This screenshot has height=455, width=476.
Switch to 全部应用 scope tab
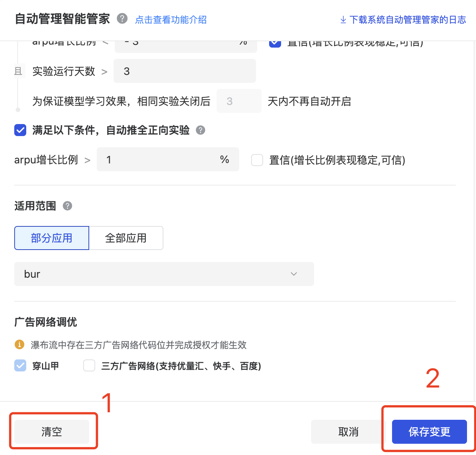coord(126,238)
